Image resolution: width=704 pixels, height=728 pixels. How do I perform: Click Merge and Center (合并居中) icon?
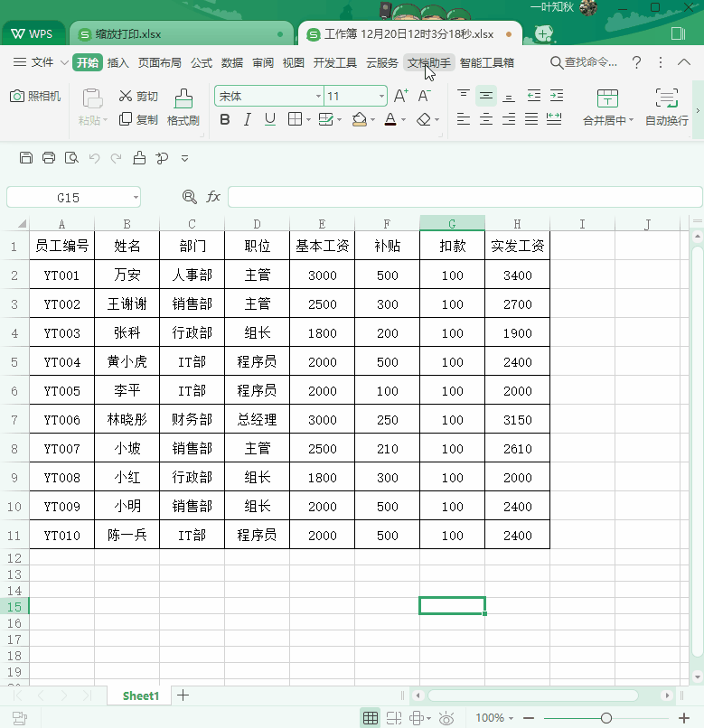(607, 98)
